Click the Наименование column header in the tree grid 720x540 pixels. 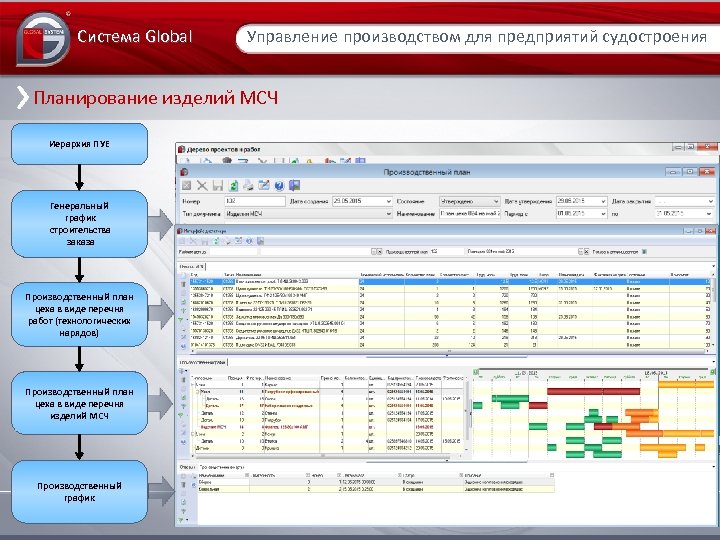292,378
